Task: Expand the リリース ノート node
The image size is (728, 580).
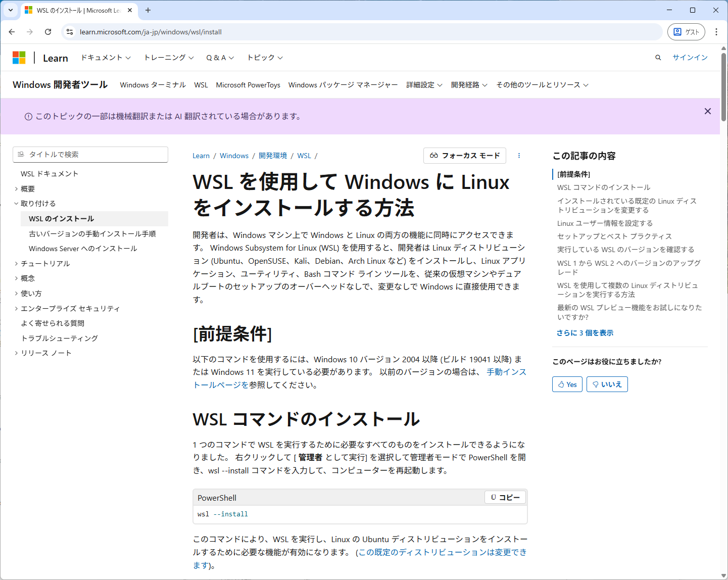Action: tap(16, 353)
